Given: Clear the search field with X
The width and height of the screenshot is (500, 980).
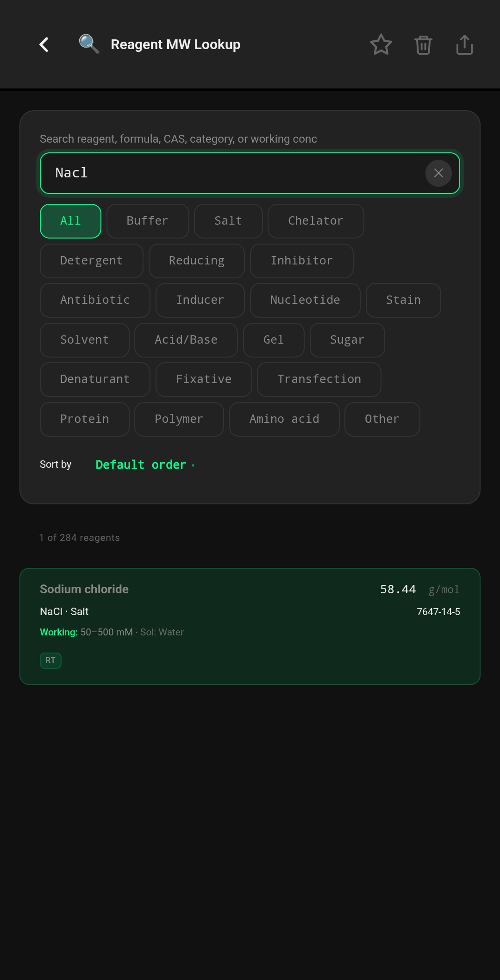Looking at the screenshot, I should (x=438, y=173).
